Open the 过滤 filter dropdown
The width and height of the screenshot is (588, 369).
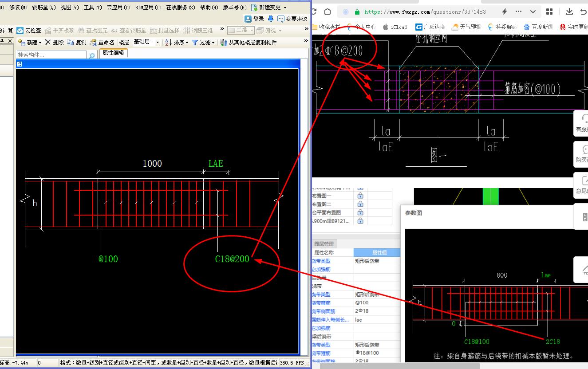click(213, 43)
